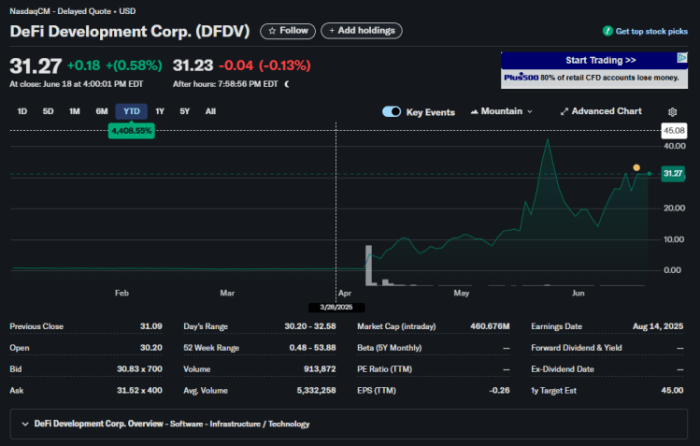Click the expand arrows icon beside Advanced Chart
The height and width of the screenshot is (446, 700).
point(564,111)
